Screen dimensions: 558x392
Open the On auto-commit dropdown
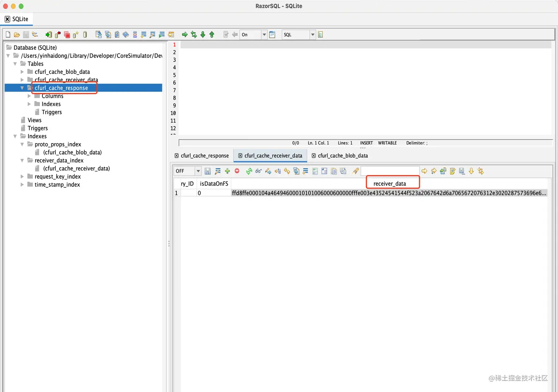(x=264, y=35)
